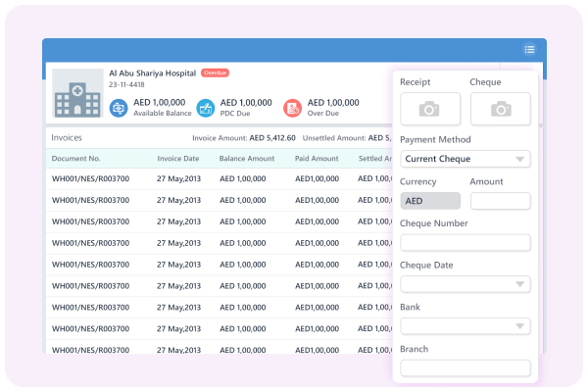Click the Over Due icon
Image resolution: width=588 pixels, height=392 pixels.
pos(292,108)
